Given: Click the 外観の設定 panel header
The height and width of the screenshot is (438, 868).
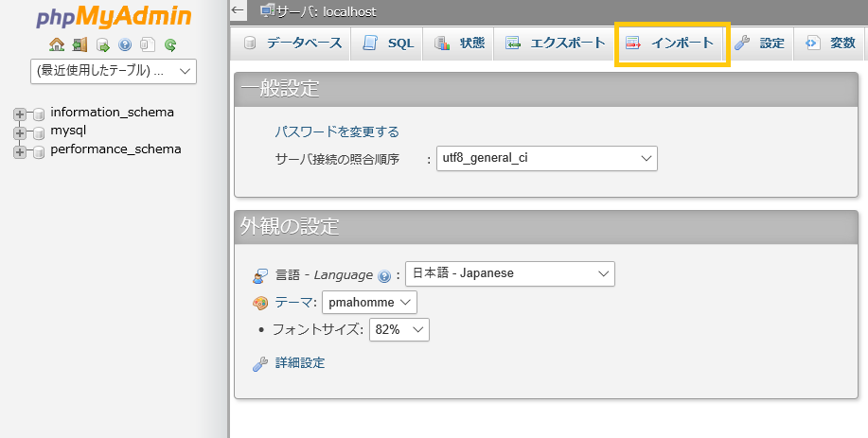Looking at the screenshot, I should 546,227.
